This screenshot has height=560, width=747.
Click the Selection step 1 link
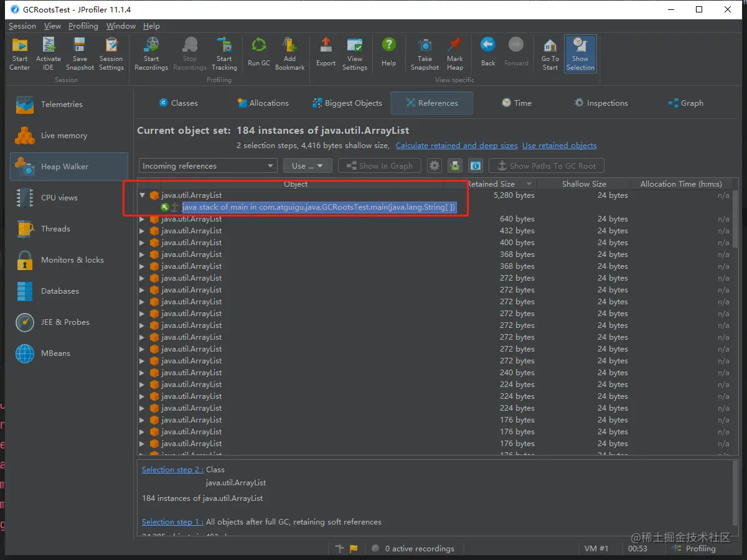pyautogui.click(x=172, y=522)
